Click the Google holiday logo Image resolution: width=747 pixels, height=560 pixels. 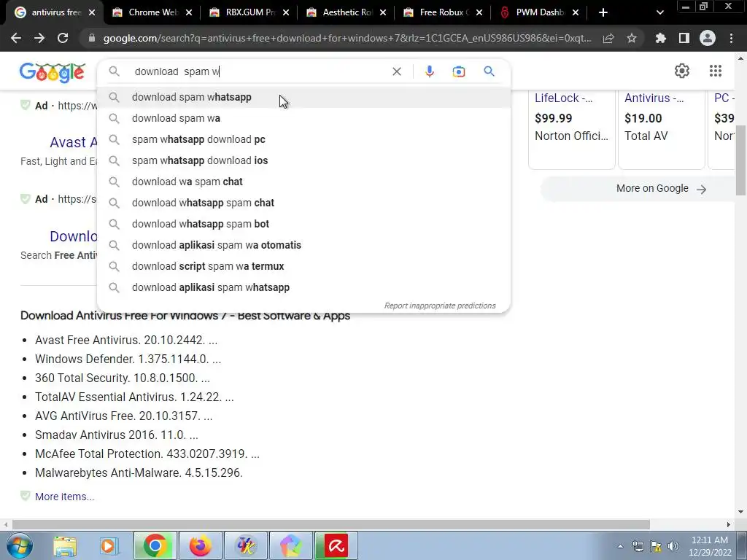coord(53,72)
